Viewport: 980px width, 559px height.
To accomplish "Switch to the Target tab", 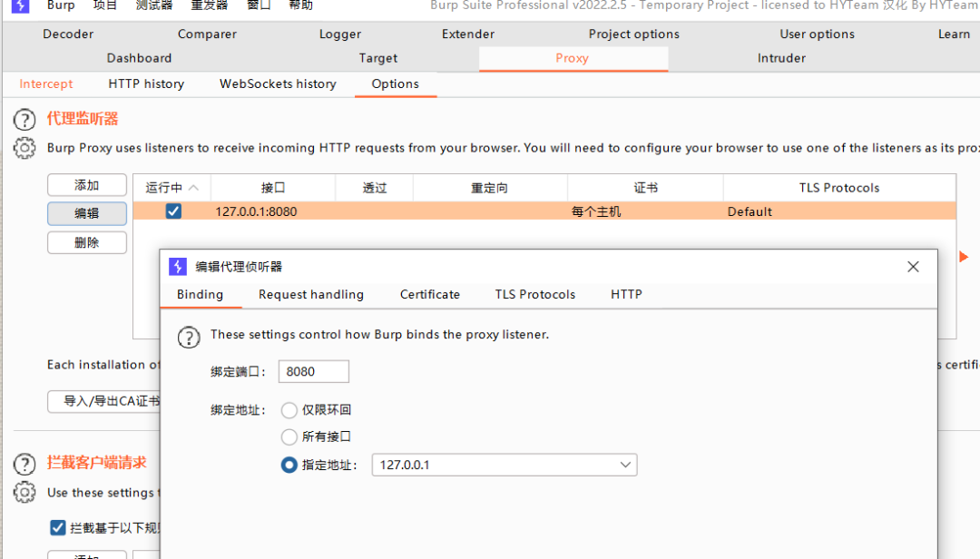I will click(x=378, y=58).
